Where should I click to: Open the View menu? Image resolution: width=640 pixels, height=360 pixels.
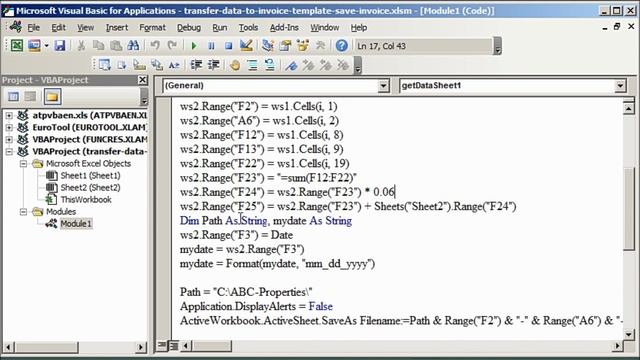coord(85,27)
